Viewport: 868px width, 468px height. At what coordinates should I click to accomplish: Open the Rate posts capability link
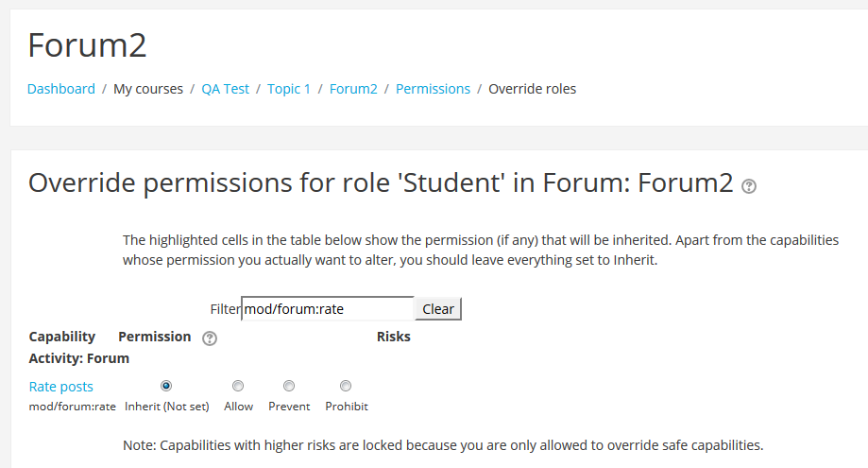pyautogui.click(x=60, y=387)
